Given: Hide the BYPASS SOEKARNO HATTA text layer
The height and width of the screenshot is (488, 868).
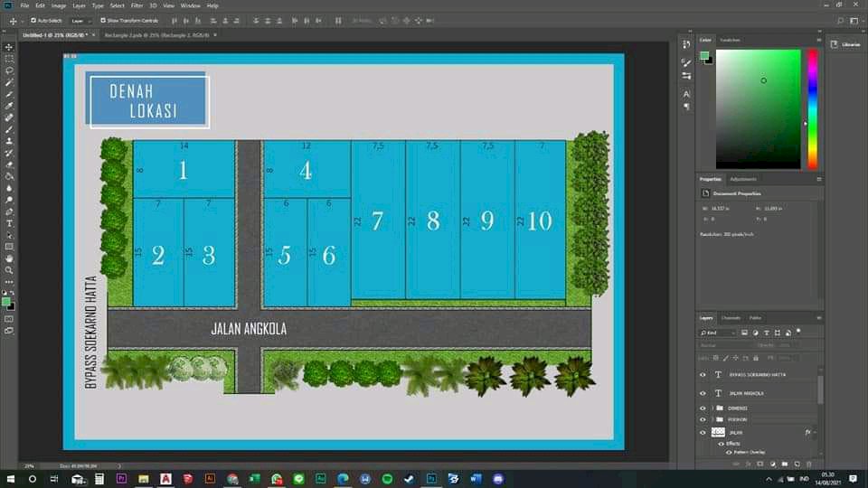Looking at the screenshot, I should (703, 375).
